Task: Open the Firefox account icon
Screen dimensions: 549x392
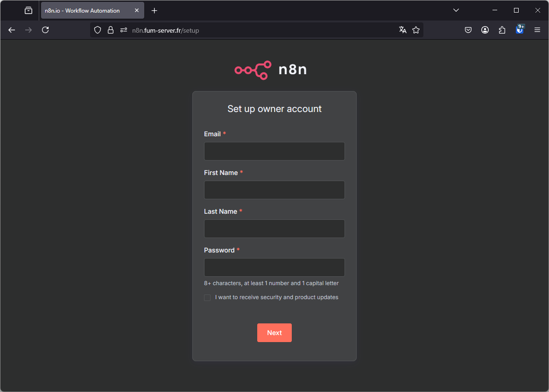Action: click(x=485, y=30)
